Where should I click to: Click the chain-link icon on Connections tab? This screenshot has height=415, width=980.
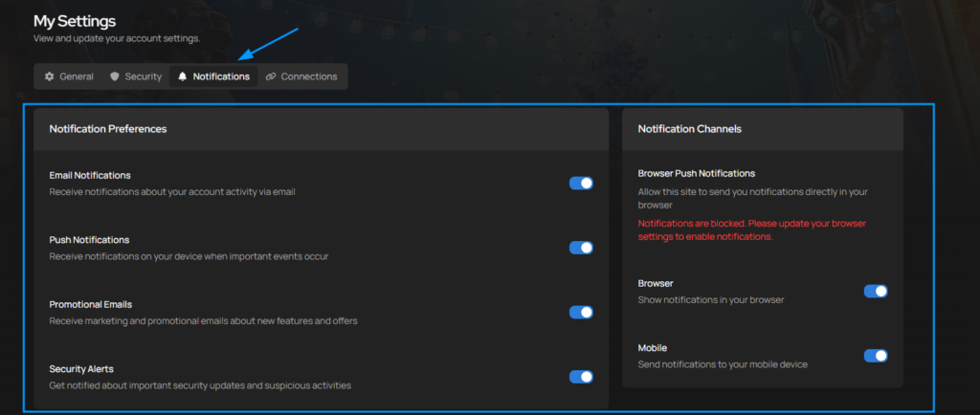[271, 76]
